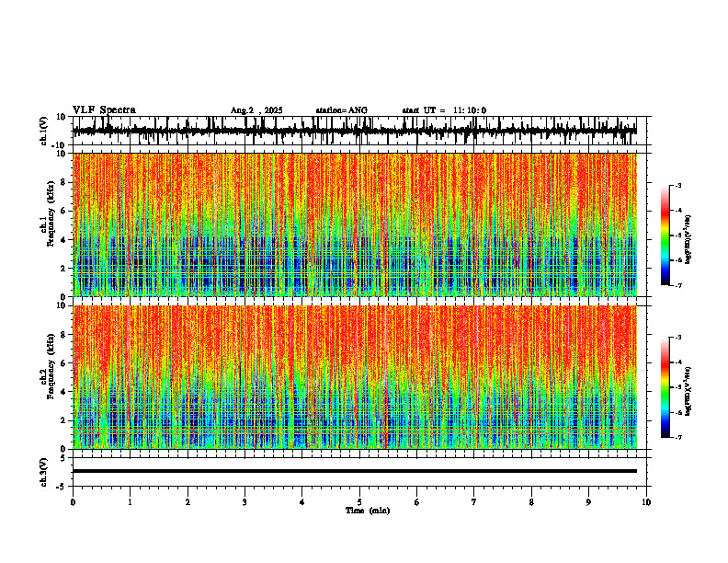728x563 pixels.
Task: Click the '-3' label on ch.1 color bar
Action: (678, 185)
